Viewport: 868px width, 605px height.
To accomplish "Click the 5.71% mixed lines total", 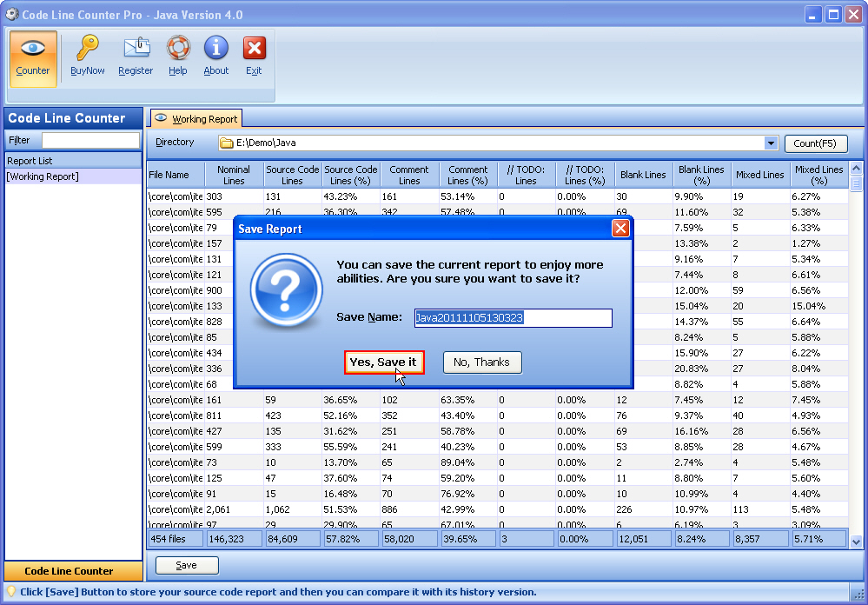I will pyautogui.click(x=819, y=539).
